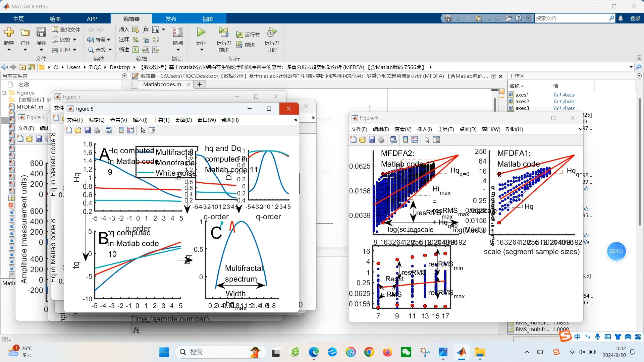
Task: Click the Breakpoints (断点) icon
Action: pyautogui.click(x=178, y=33)
